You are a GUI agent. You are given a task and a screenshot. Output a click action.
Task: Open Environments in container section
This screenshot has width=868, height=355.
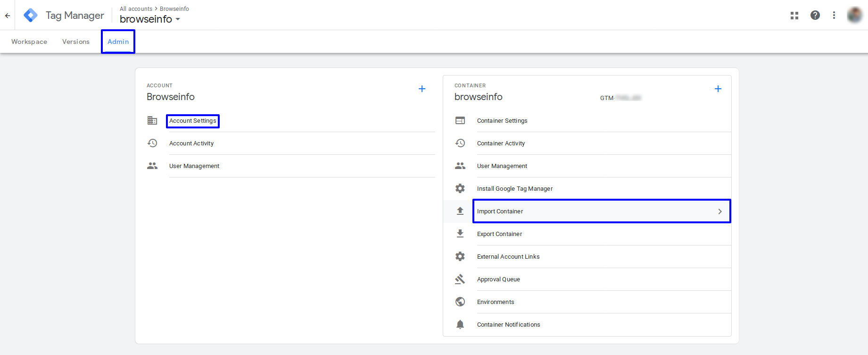coord(496,302)
